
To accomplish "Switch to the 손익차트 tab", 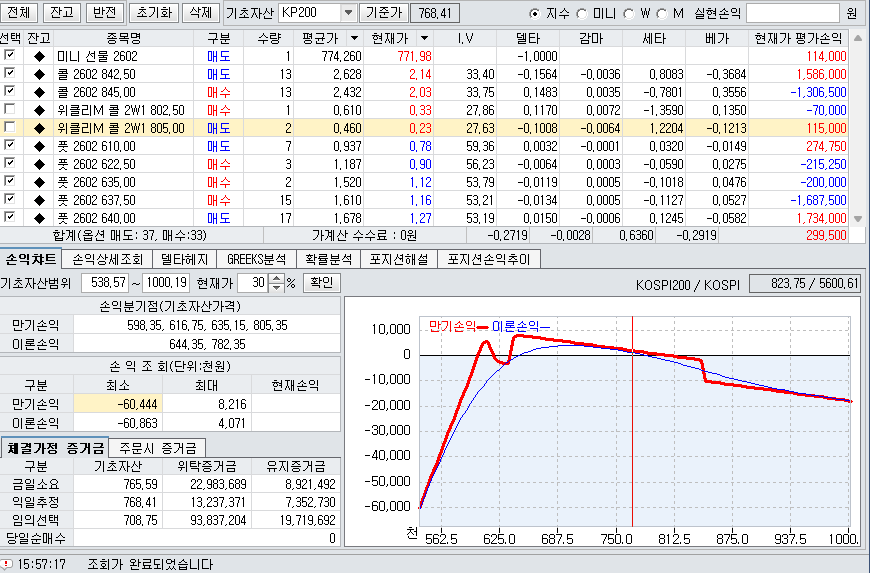I will pyautogui.click(x=31, y=259).
